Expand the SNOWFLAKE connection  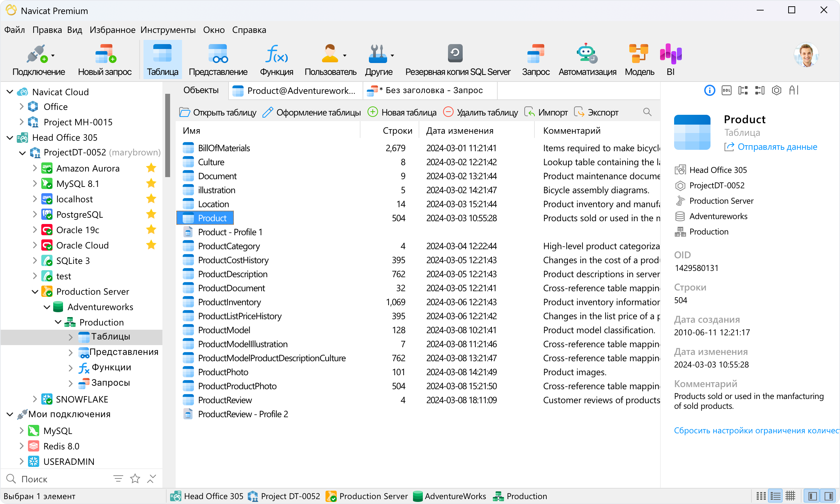tap(35, 399)
